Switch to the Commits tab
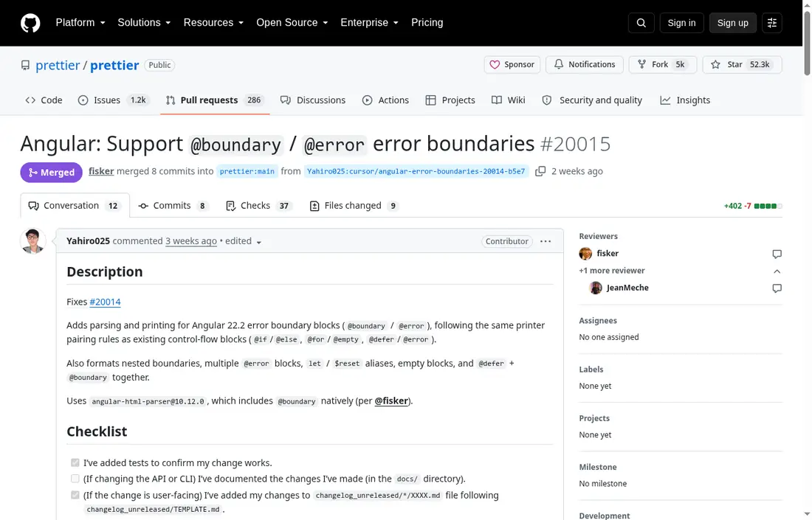 [x=173, y=206]
